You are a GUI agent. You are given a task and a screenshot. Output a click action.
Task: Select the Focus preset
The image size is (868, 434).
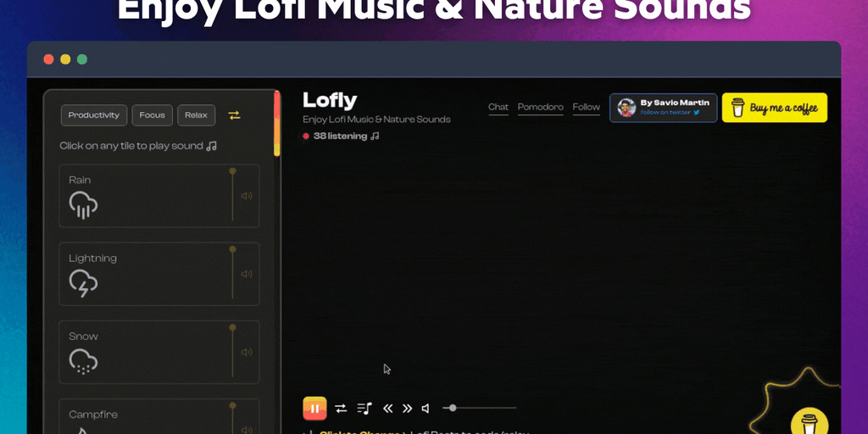(x=153, y=115)
